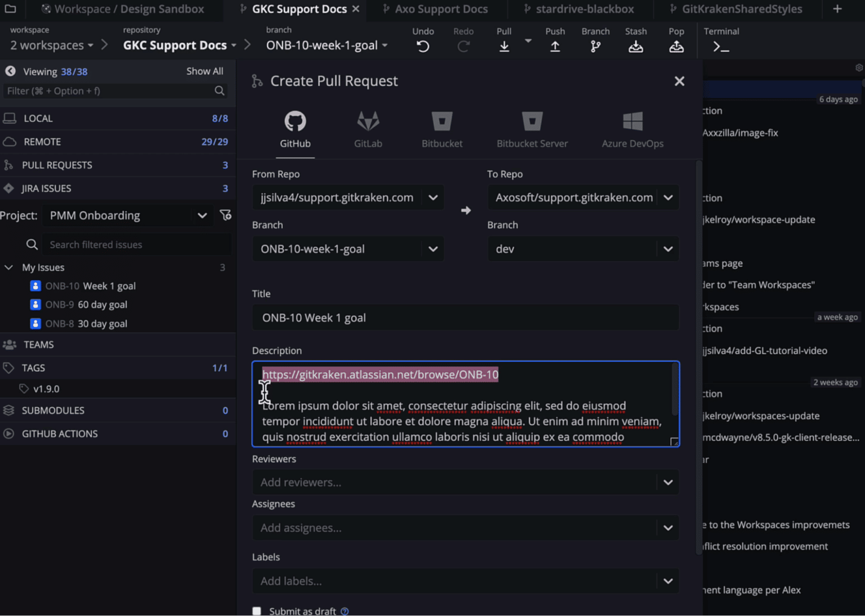Open the Terminal from the toolbar

click(721, 46)
